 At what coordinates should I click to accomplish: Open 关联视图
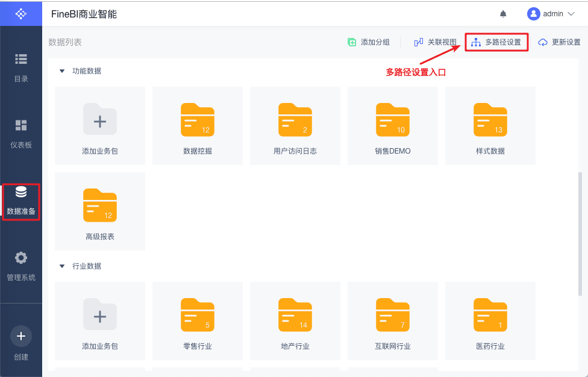tap(435, 42)
